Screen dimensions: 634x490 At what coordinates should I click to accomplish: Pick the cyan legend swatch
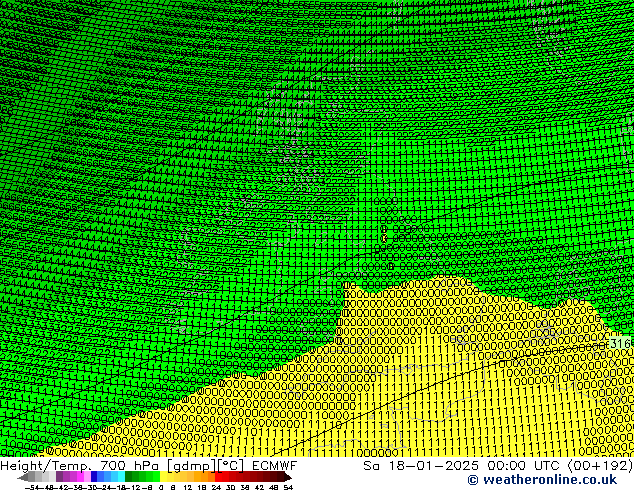[121, 476]
